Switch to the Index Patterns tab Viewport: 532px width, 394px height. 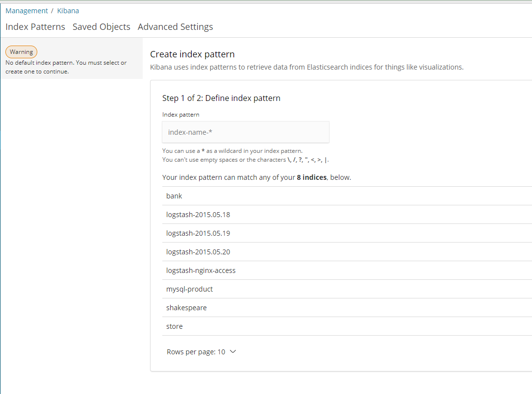point(35,27)
